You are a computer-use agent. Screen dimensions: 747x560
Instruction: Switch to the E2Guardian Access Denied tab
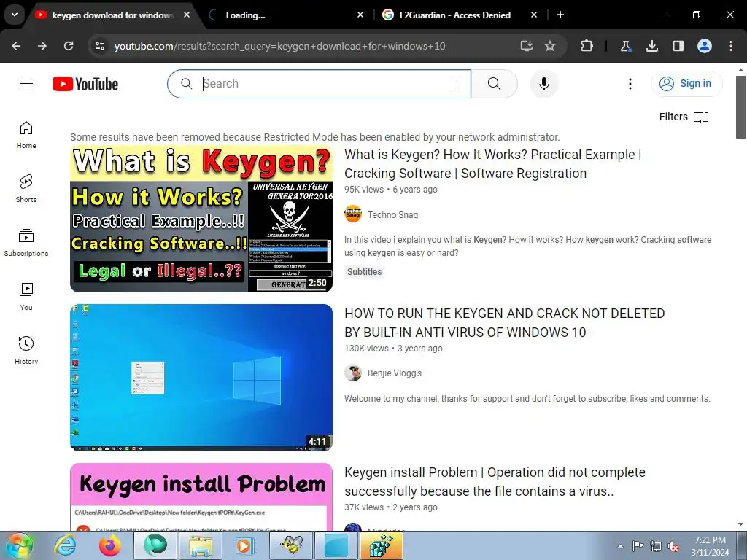click(454, 15)
